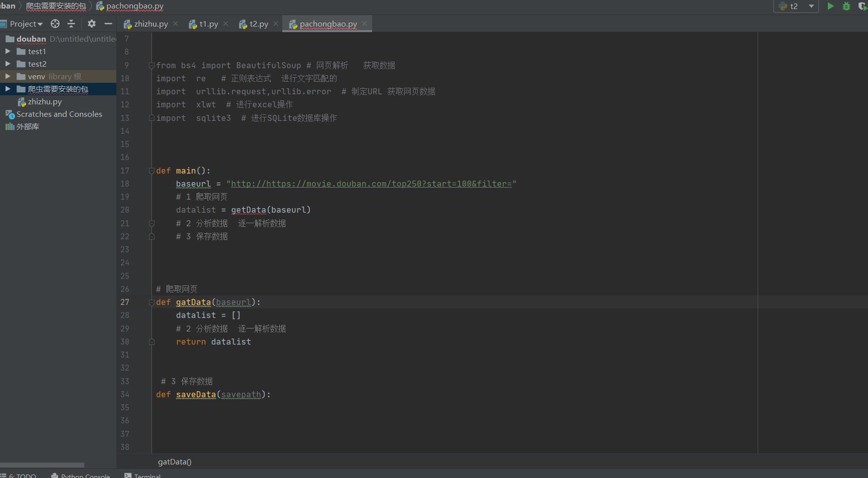
Task: Hide the Project tool window
Action: (x=108, y=24)
